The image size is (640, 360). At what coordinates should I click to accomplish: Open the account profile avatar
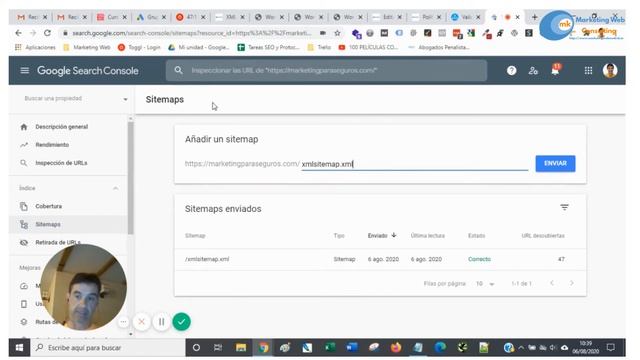point(610,71)
